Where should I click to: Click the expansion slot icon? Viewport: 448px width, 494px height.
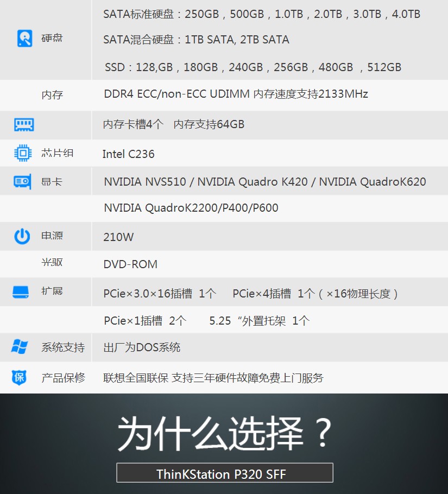pyautogui.click(x=21, y=292)
